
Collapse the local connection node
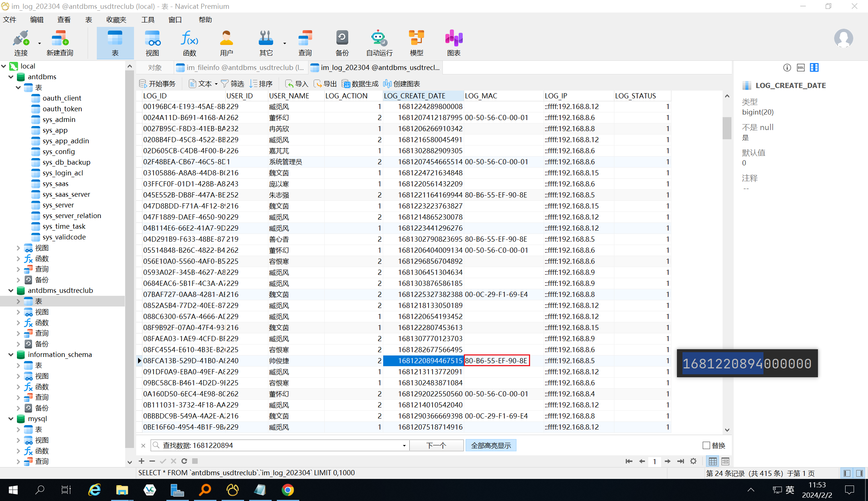(x=4, y=66)
